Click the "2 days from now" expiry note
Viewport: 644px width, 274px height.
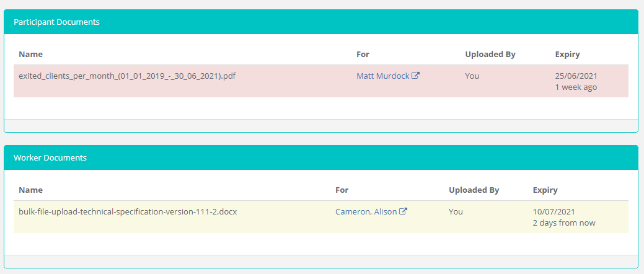pyautogui.click(x=564, y=223)
